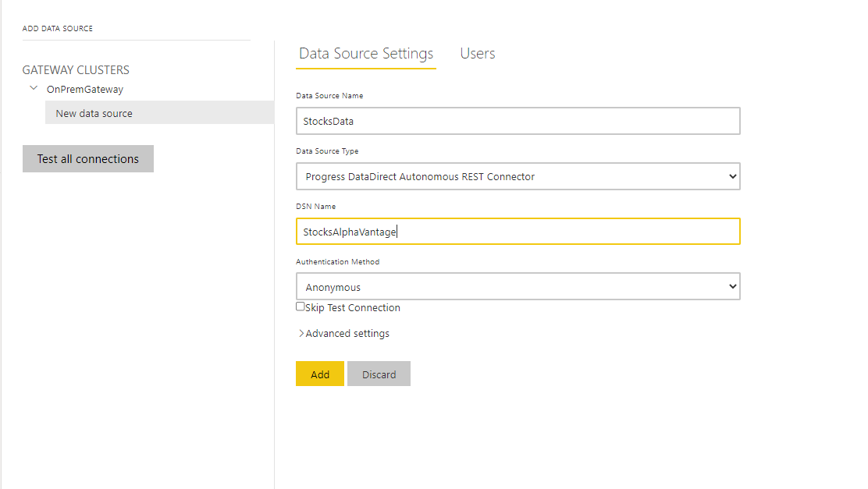Switch to the Users tab
Image resolution: width=868 pixels, height=489 pixels.
click(477, 53)
